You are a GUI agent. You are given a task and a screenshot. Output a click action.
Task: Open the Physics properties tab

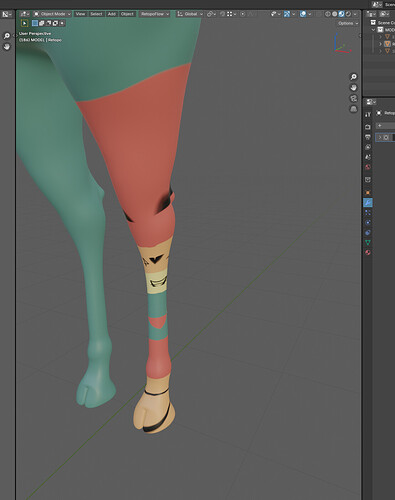[368, 222]
